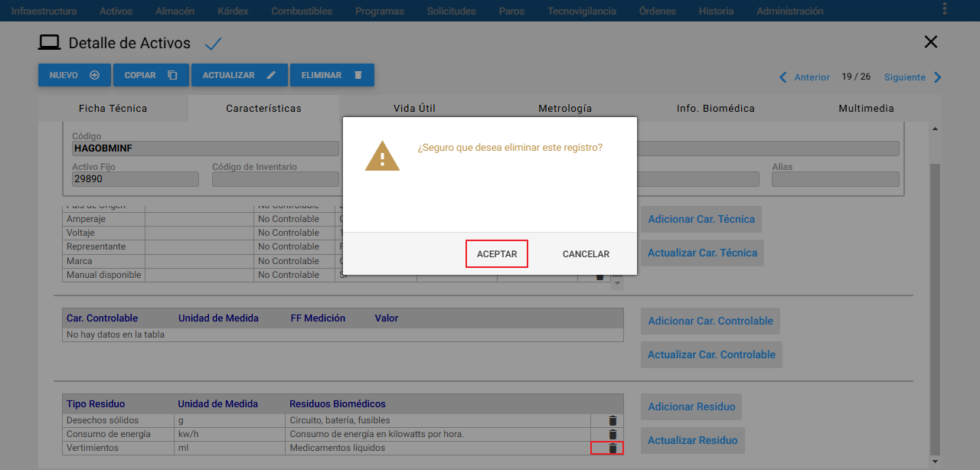Open the Combustibles menu
The width and height of the screenshot is (980, 470).
pos(302,11)
